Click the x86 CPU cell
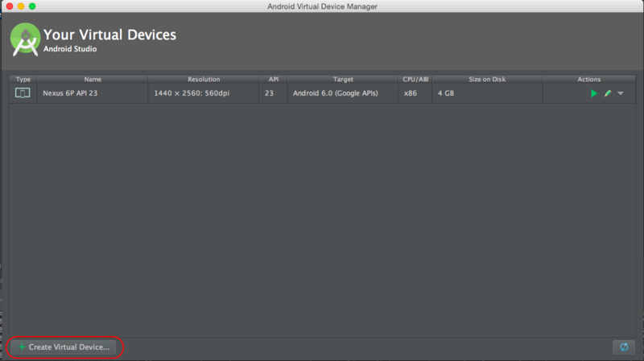 [x=415, y=93]
